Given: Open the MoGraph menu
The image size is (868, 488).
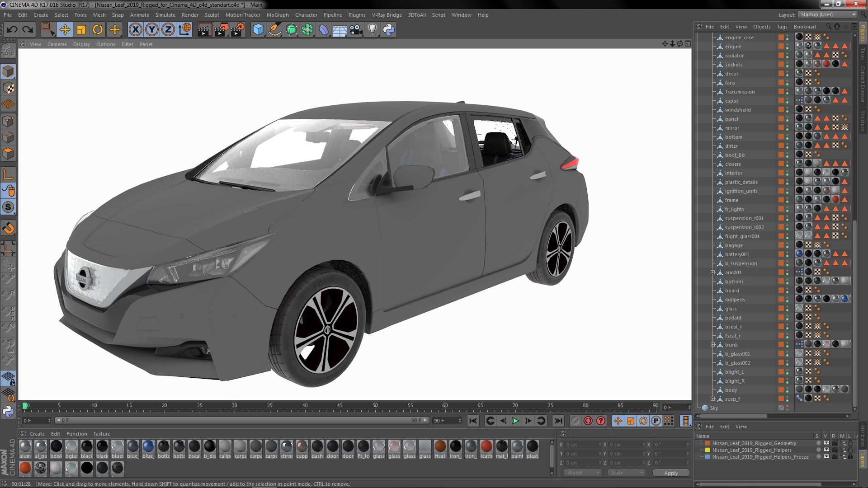Looking at the screenshot, I should [278, 15].
